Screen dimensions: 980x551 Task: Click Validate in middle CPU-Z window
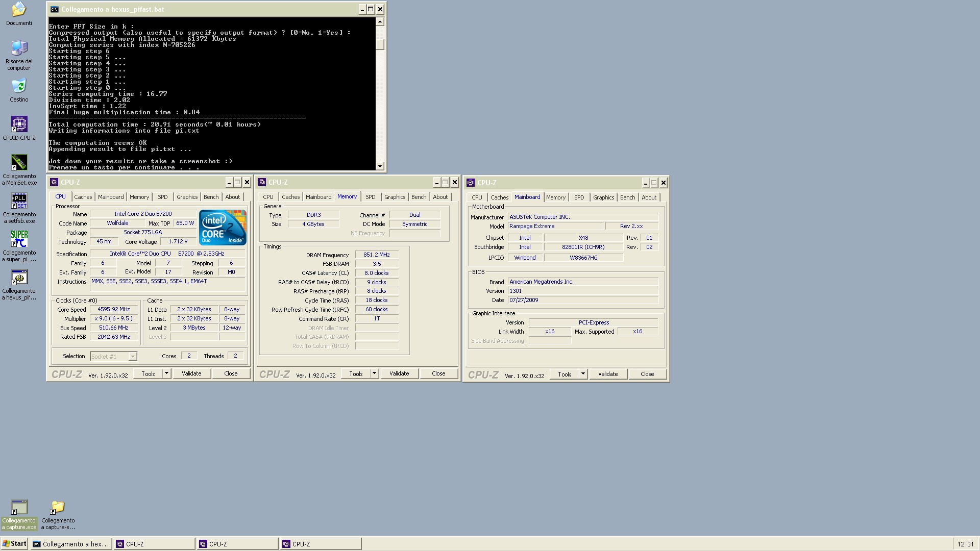(x=399, y=373)
